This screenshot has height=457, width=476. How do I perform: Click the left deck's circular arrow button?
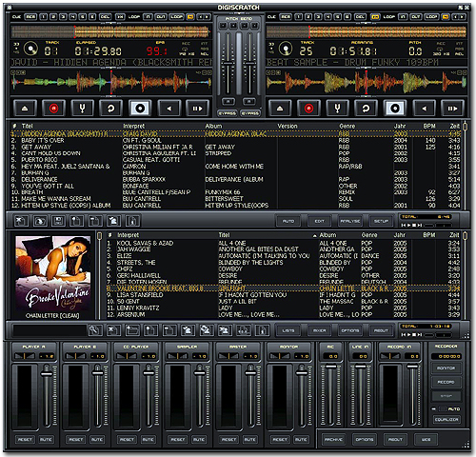110,109
